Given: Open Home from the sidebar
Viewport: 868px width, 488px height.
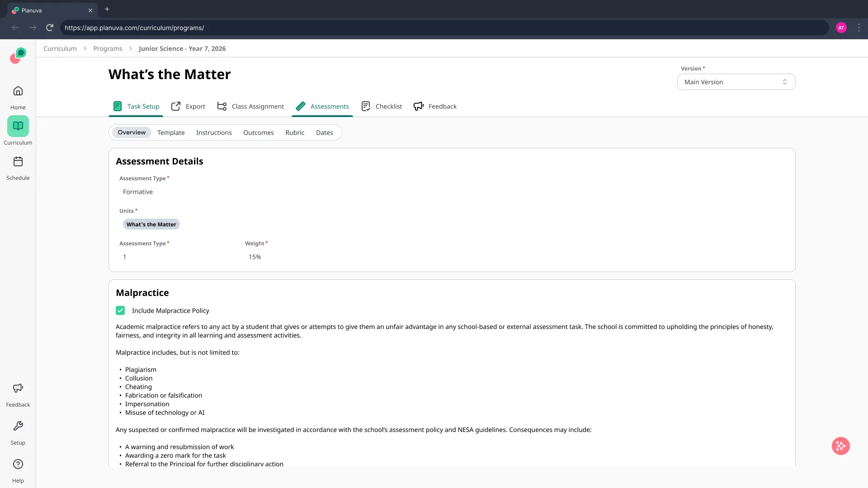Looking at the screenshot, I should [x=18, y=91].
